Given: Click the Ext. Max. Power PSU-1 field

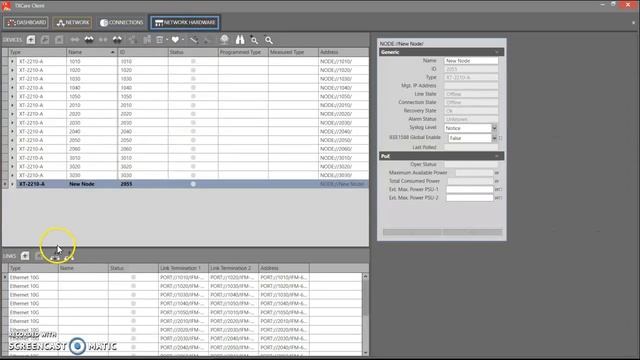Looking at the screenshot, I should pos(469,189).
